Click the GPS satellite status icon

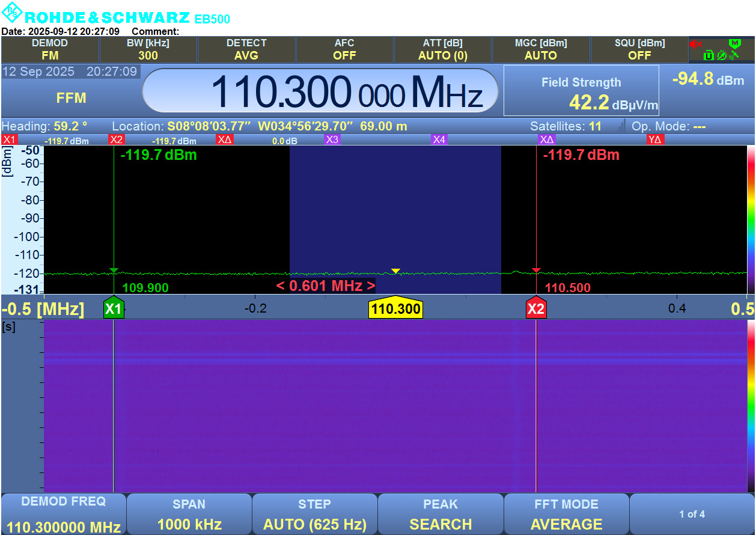tap(734, 55)
